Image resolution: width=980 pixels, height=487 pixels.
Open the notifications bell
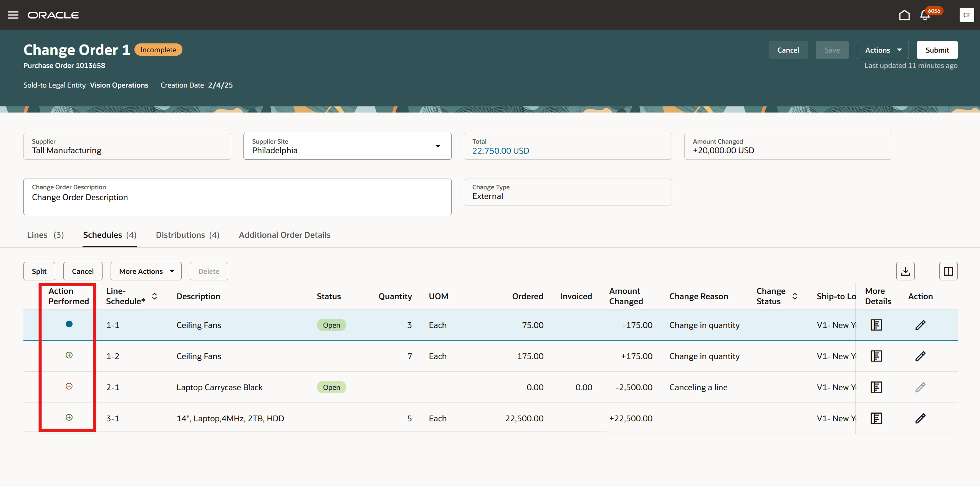(x=925, y=15)
